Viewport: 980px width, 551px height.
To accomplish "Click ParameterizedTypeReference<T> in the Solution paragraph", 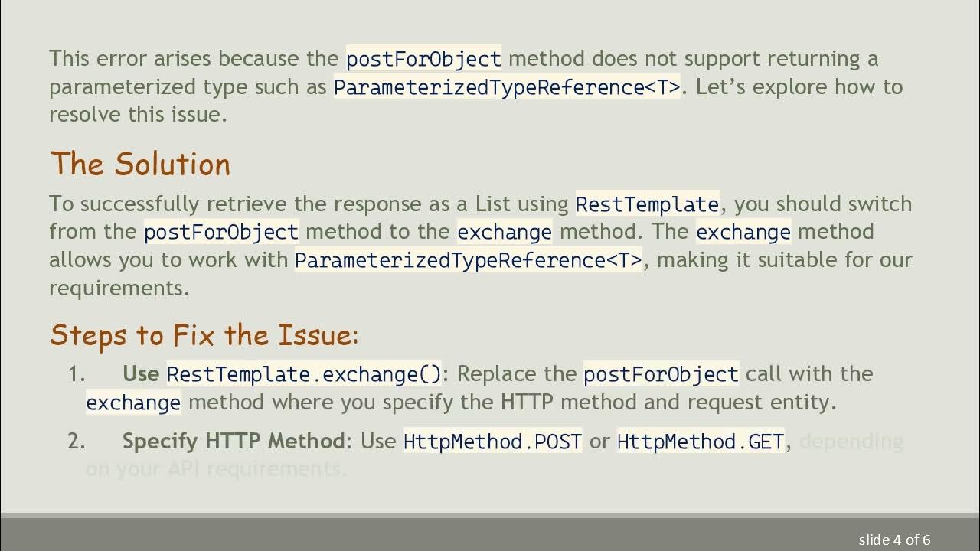I will 469,260.
